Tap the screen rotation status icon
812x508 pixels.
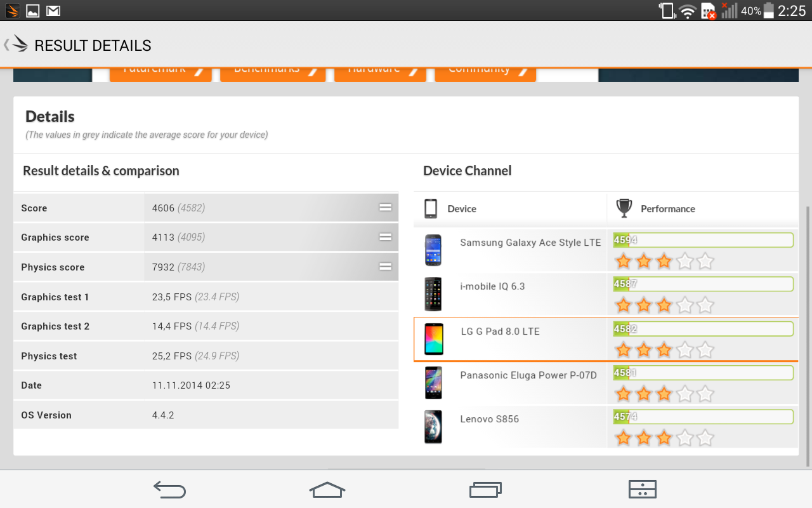667,11
